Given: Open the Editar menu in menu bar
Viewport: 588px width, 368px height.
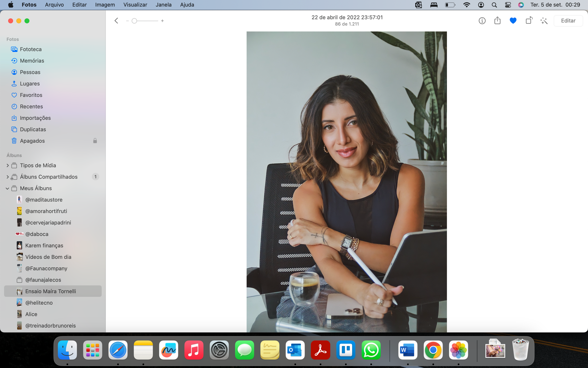Looking at the screenshot, I should coord(79,5).
